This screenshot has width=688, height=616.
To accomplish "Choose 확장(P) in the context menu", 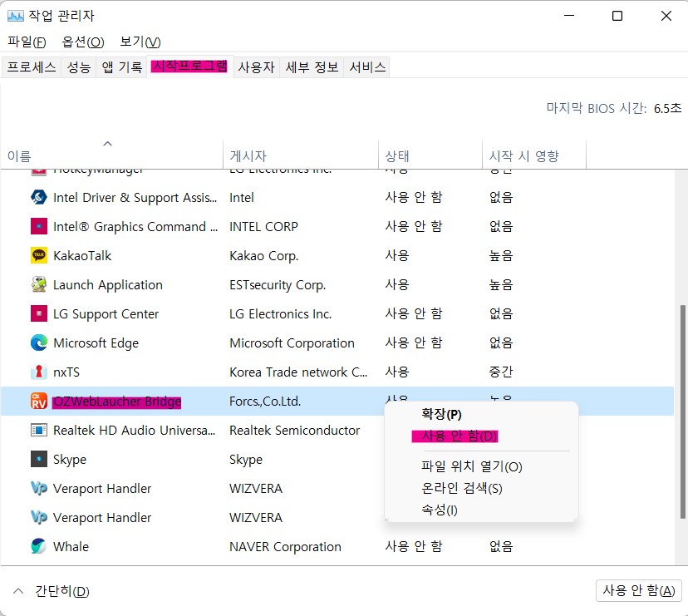I will coord(481,414).
